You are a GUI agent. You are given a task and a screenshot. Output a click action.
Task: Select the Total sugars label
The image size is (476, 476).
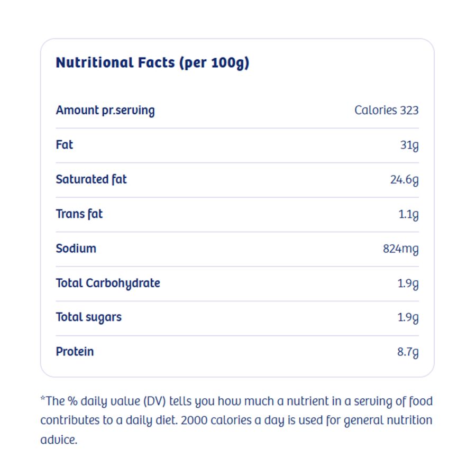click(x=89, y=317)
